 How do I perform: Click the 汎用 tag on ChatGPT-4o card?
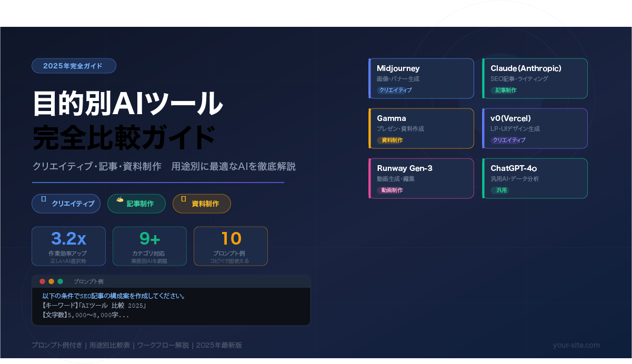pos(501,190)
